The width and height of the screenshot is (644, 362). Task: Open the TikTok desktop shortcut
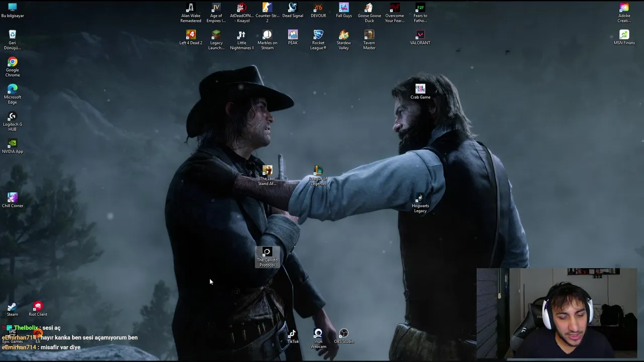pyautogui.click(x=293, y=336)
